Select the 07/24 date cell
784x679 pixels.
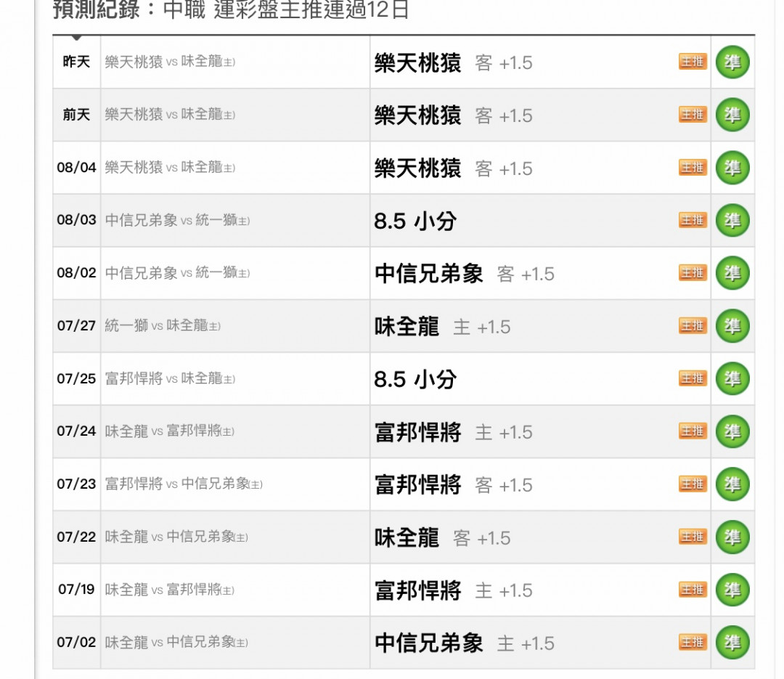point(76,432)
